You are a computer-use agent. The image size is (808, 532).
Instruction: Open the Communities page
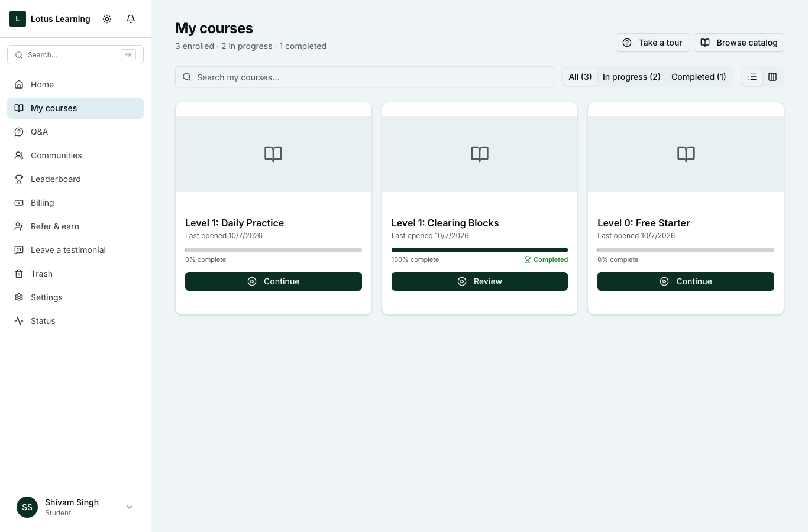pyautogui.click(x=76, y=155)
